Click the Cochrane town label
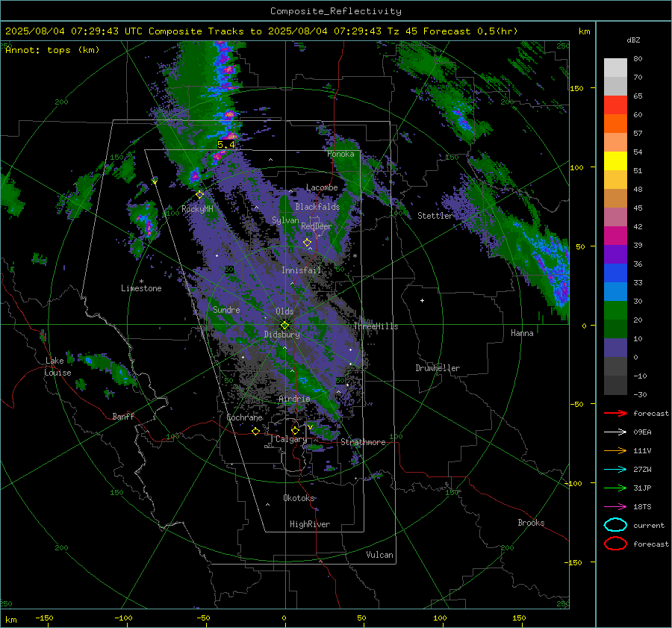The image size is (672, 628). click(x=244, y=417)
